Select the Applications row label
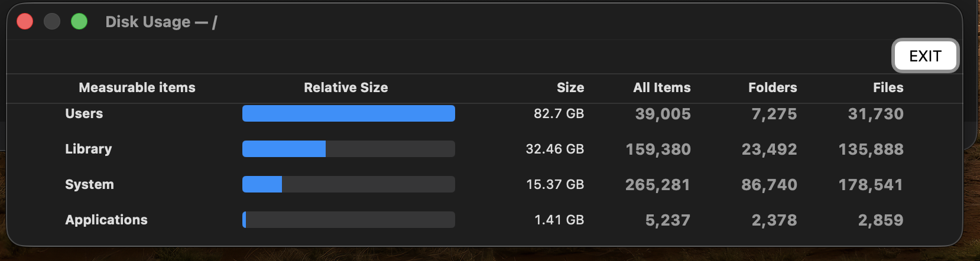 tap(106, 220)
